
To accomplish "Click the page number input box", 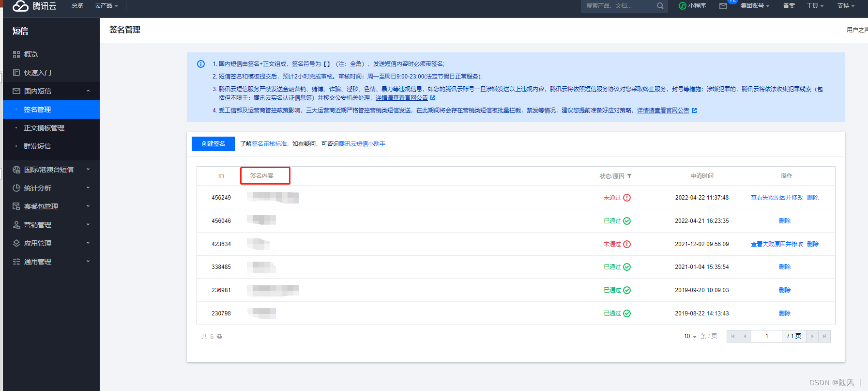I will (767, 336).
